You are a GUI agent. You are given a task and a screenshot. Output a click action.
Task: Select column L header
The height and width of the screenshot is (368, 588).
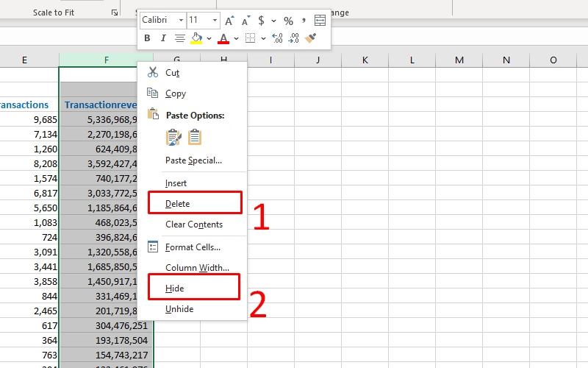coord(412,60)
